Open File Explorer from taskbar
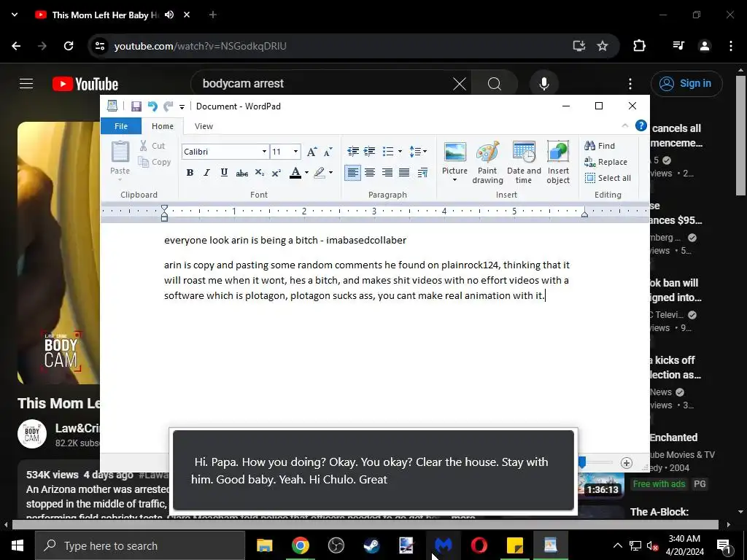Viewport: 747px width, 560px height. pos(264,545)
